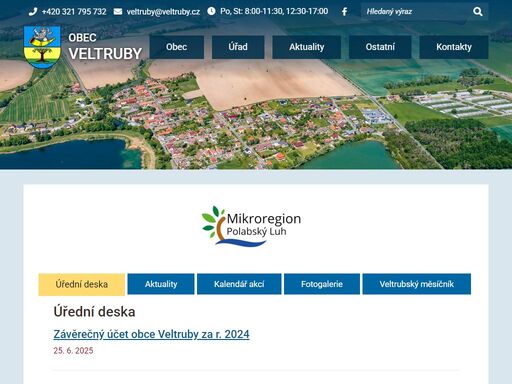Click the search magnifier icon
512x384 pixels.
(x=477, y=12)
